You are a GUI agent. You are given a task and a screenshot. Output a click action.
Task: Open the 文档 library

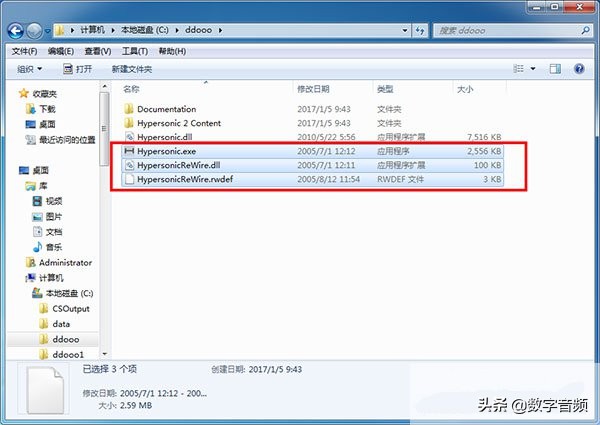click(47, 232)
